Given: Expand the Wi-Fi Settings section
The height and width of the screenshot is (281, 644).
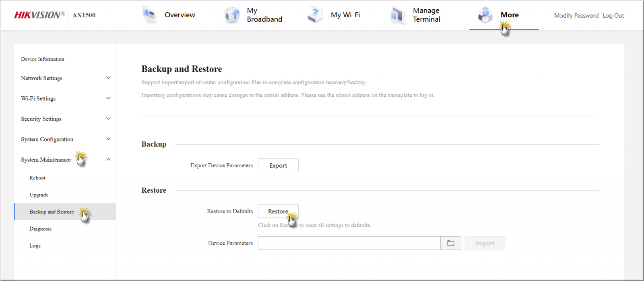Looking at the screenshot, I should point(108,98).
